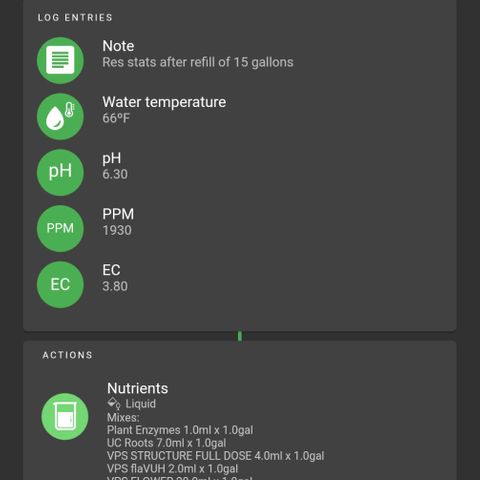Select the Water temperature entry label
The image size is (480, 480).
(x=164, y=102)
